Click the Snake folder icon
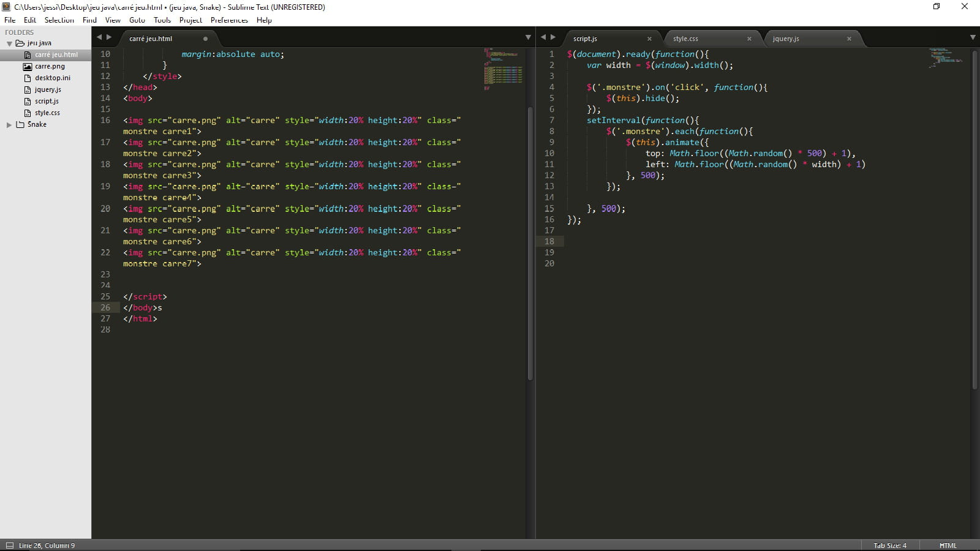980x551 pixels. [x=20, y=124]
